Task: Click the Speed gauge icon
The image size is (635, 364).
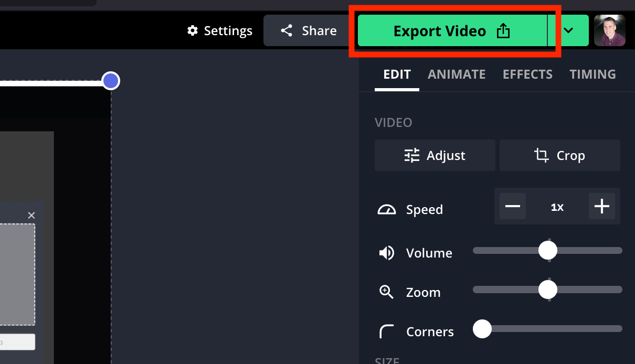Action: tap(387, 209)
